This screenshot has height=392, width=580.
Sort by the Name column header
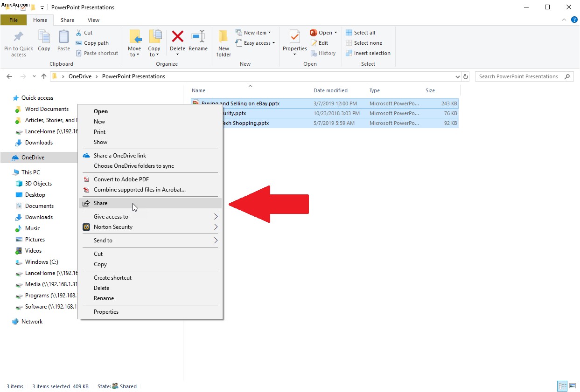pos(250,90)
